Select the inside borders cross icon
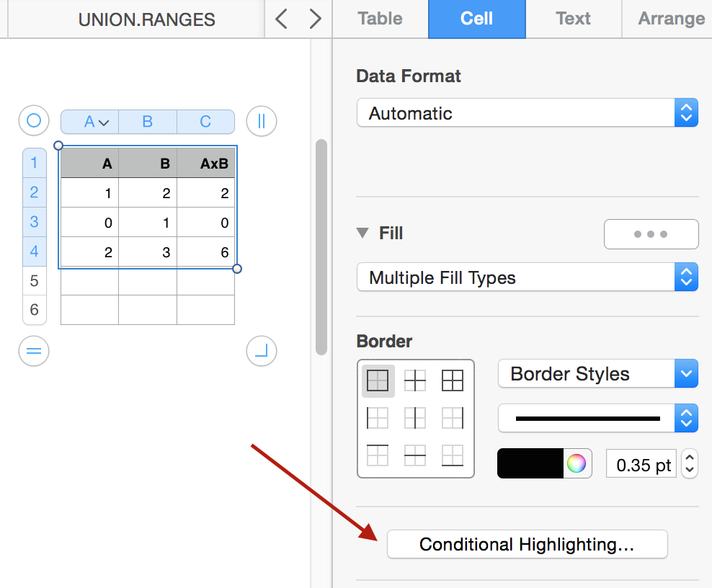Viewport: 712px width, 588px height. [415, 380]
